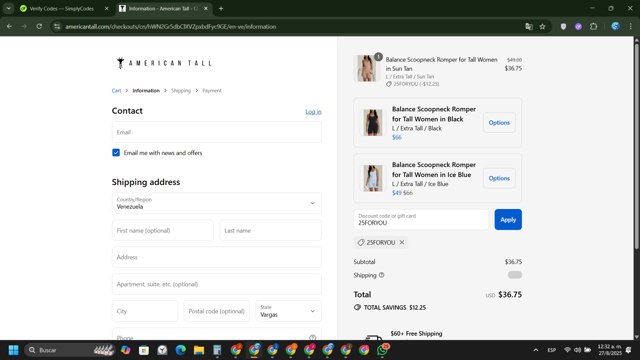Click the phone field help icon
This screenshot has height=360, width=640.
tap(313, 338)
